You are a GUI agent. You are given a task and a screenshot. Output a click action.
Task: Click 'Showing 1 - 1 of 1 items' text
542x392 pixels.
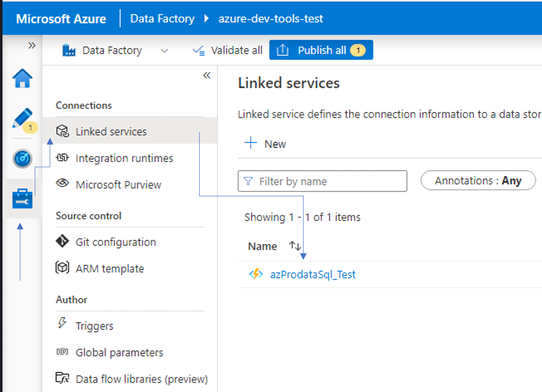click(302, 217)
